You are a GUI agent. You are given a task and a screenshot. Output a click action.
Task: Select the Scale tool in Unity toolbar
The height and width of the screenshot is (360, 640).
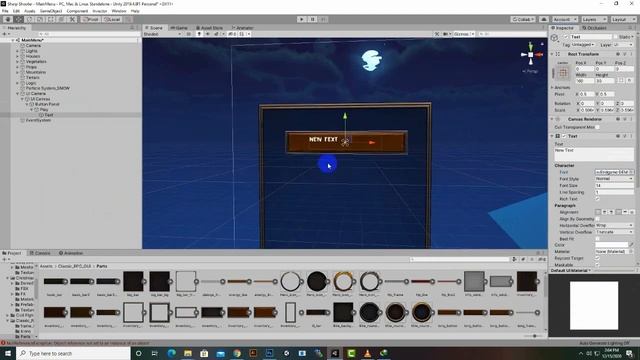click(x=40, y=19)
